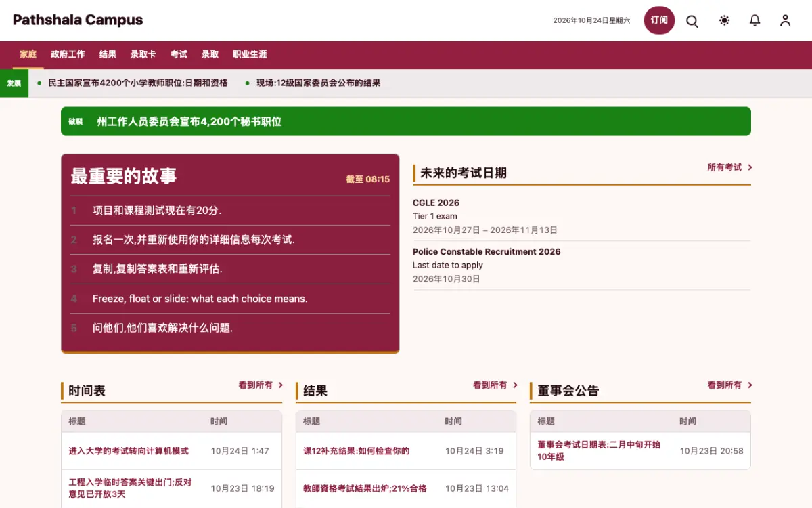Viewport: 812px width, 508px height.
Task: Open story Freeze, float or slide
Action: tap(200, 299)
